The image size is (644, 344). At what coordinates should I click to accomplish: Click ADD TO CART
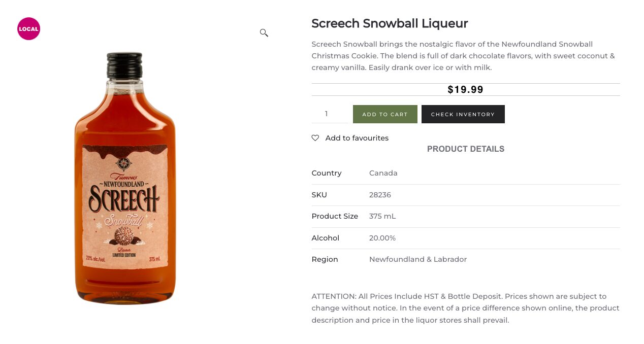click(x=385, y=114)
